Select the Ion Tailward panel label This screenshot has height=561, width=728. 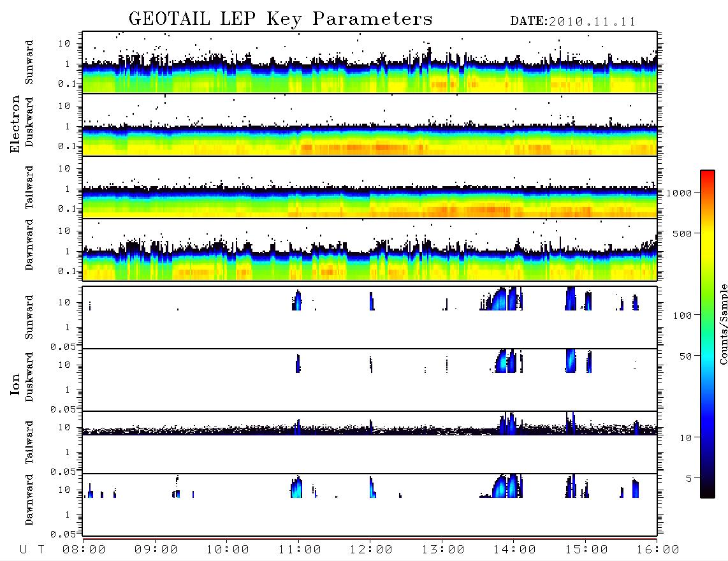(29, 442)
